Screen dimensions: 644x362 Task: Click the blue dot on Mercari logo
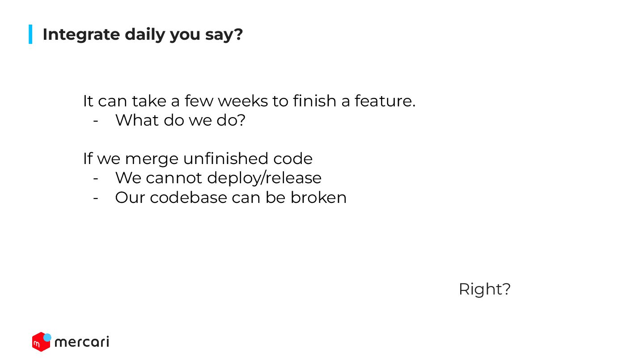click(x=47, y=337)
